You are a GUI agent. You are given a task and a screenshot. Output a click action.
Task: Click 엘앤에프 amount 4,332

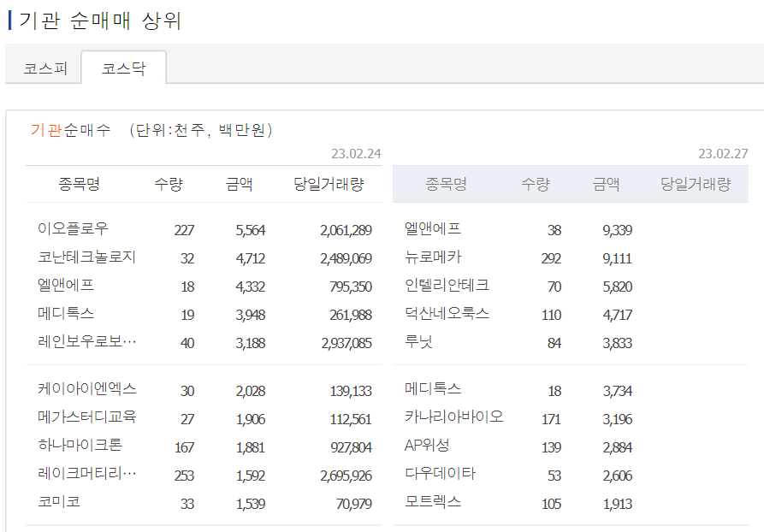(x=251, y=287)
